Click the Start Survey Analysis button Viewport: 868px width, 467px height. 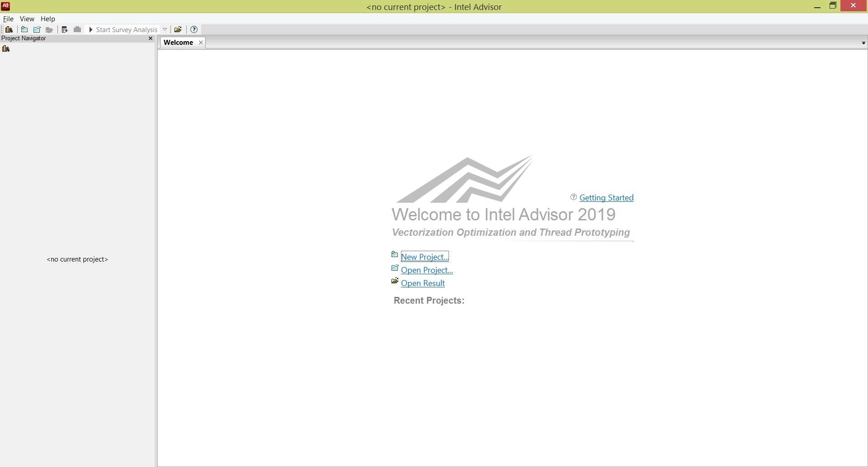pos(123,29)
